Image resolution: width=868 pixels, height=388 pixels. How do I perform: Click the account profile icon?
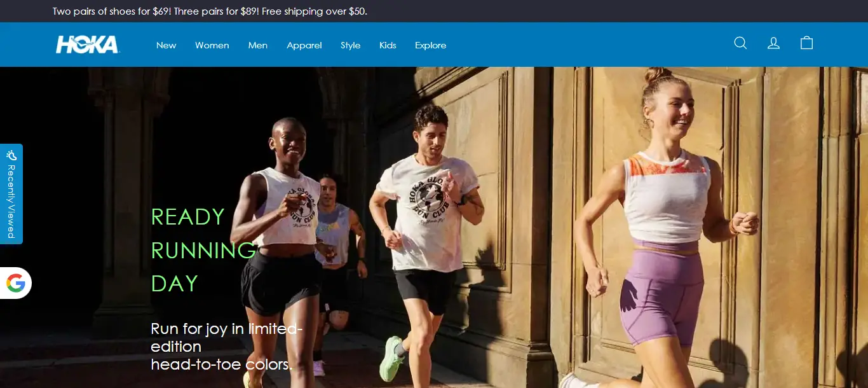[773, 43]
